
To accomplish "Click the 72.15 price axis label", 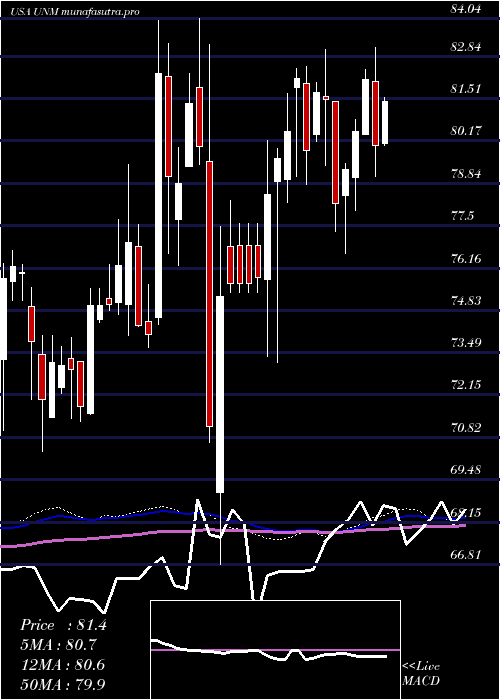I will click(x=467, y=384).
